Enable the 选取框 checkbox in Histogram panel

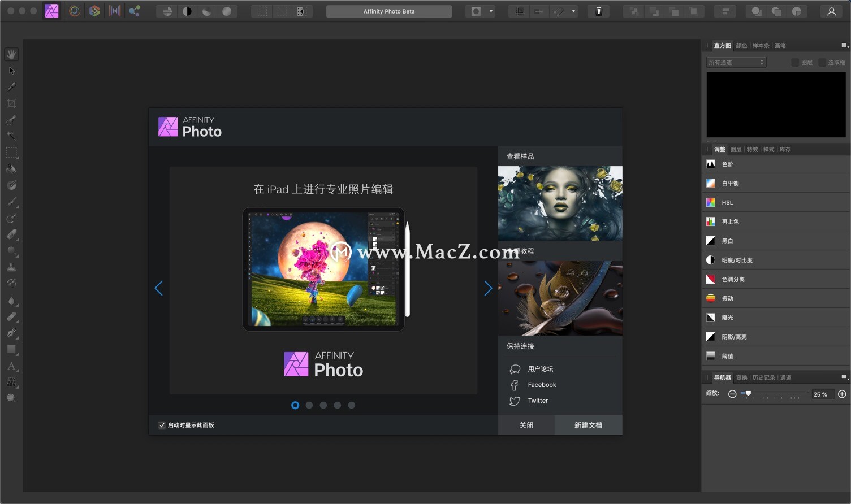[823, 62]
